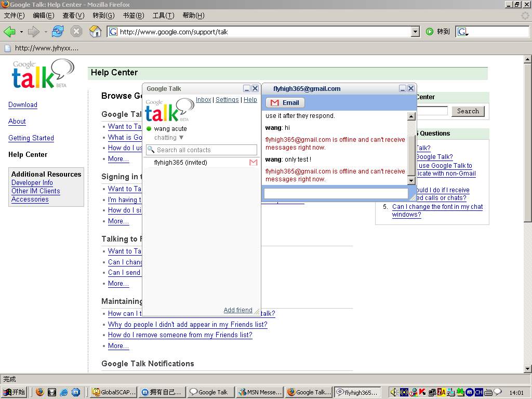Screen dimensions: 532x399
Task: Click the Google Talk logo on help page
Action: point(43,74)
